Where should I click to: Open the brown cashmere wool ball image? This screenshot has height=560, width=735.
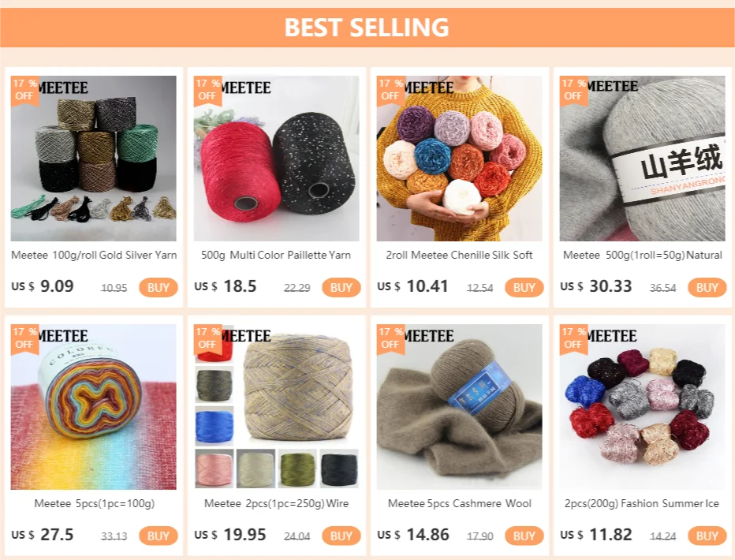coord(459,407)
